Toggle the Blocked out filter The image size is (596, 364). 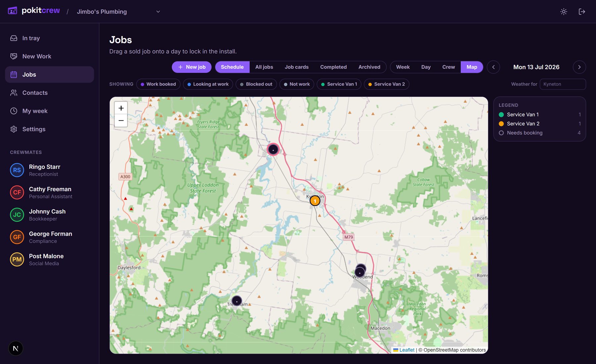[256, 84]
